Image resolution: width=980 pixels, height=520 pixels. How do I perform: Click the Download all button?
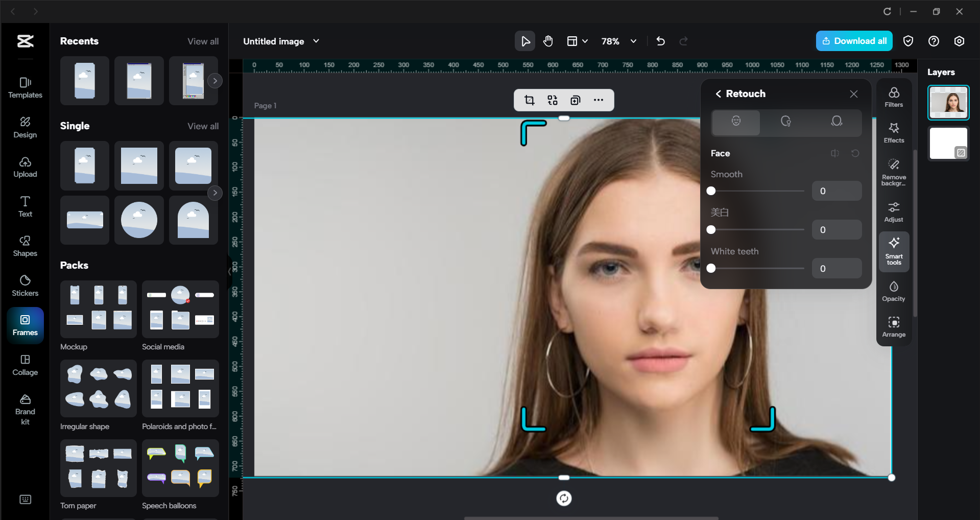click(854, 41)
